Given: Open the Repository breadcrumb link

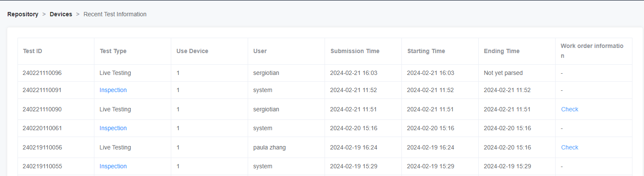Looking at the screenshot, I should coord(23,14).
